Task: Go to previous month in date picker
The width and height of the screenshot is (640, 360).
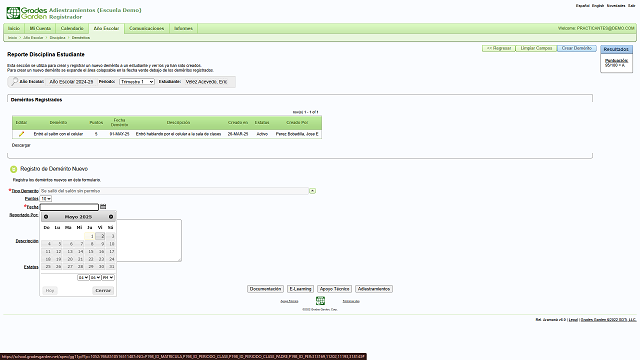Action: pos(46,217)
